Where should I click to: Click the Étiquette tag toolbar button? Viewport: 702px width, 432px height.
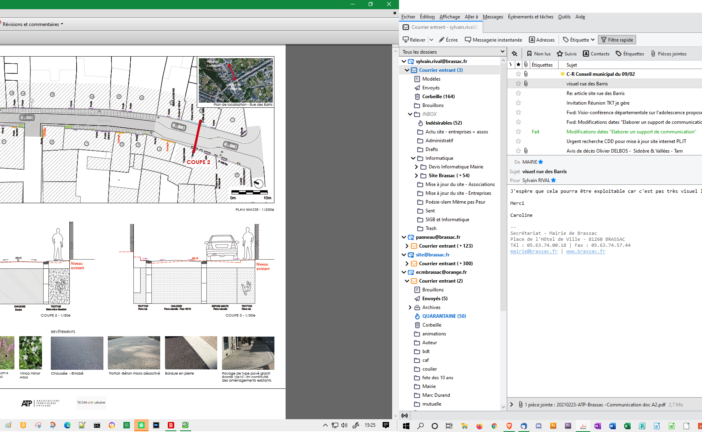578,40
